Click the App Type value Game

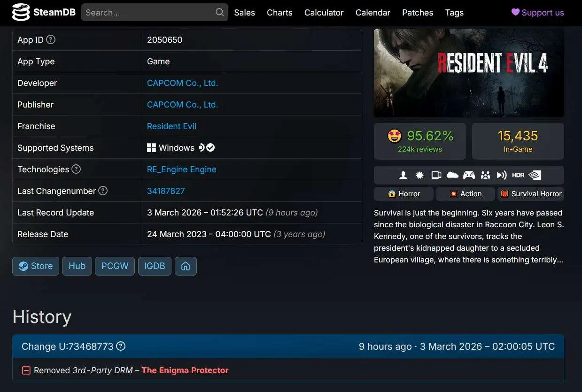pos(158,61)
